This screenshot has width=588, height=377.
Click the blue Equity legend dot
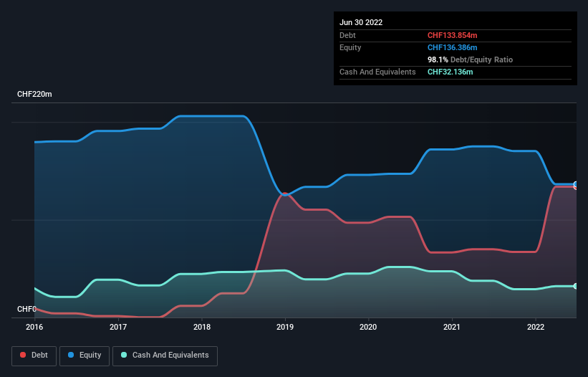[71, 355]
